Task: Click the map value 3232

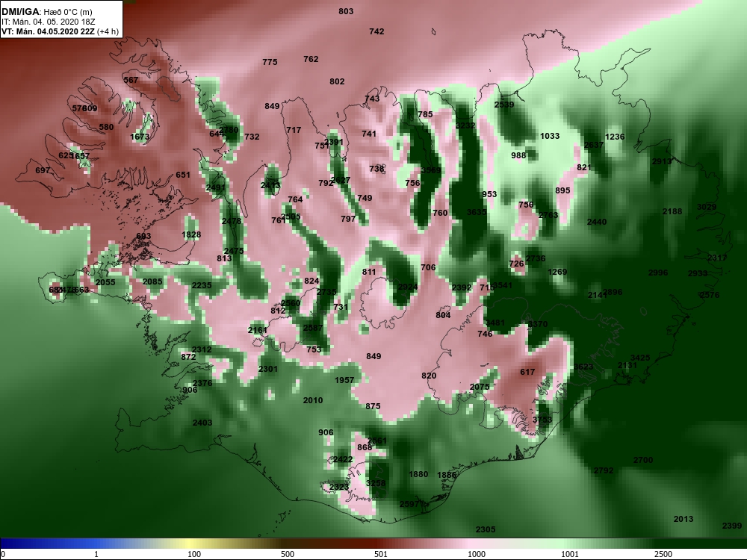Action: coord(465,125)
